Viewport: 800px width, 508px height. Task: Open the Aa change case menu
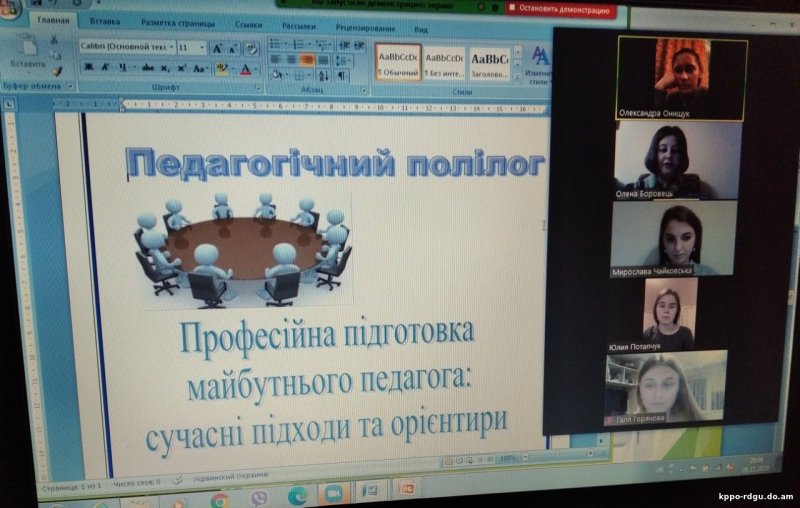click(199, 69)
